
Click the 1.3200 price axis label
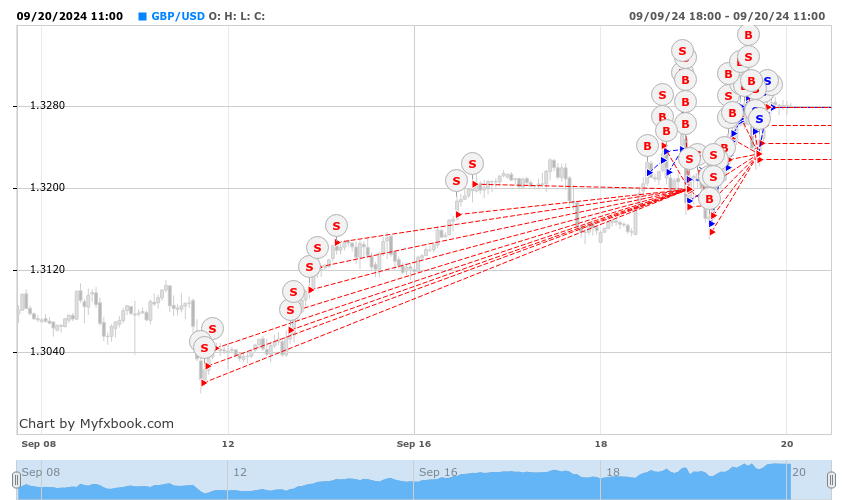click(47, 188)
